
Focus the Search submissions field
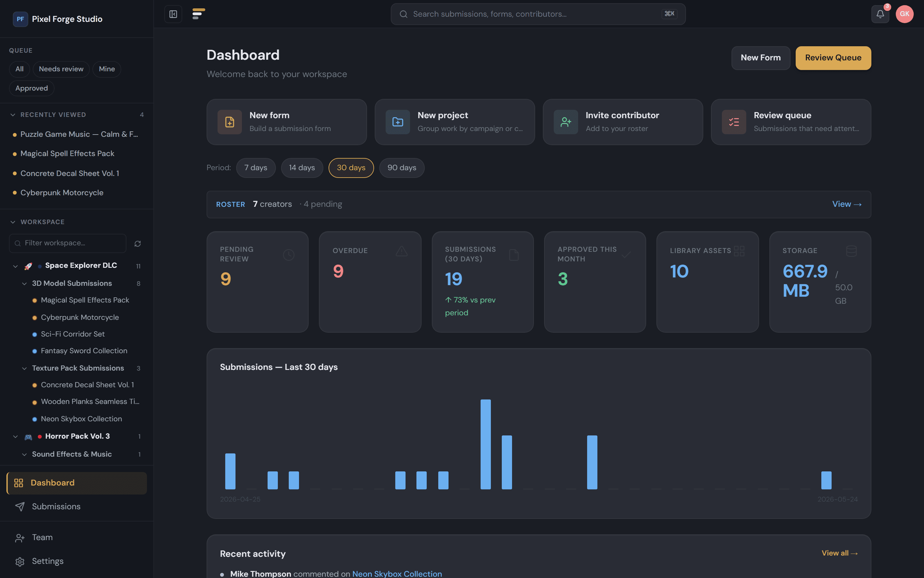(x=538, y=14)
